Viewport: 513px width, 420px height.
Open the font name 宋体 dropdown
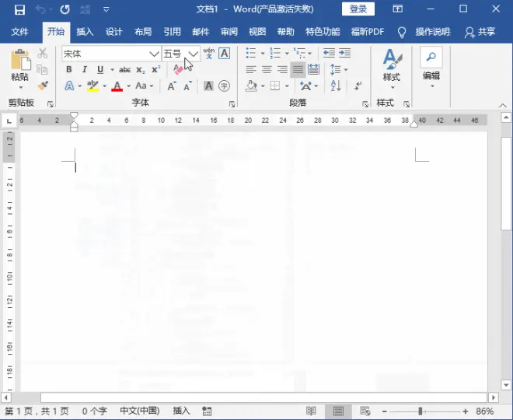[x=154, y=54]
